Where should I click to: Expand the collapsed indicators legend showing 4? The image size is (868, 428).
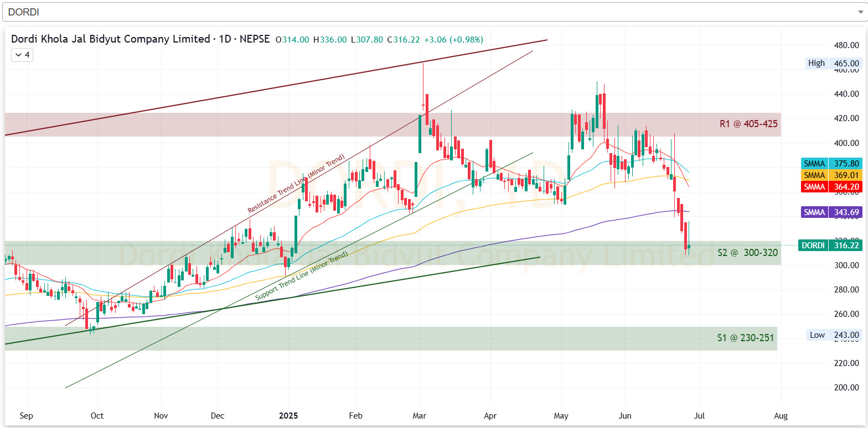pyautogui.click(x=22, y=55)
